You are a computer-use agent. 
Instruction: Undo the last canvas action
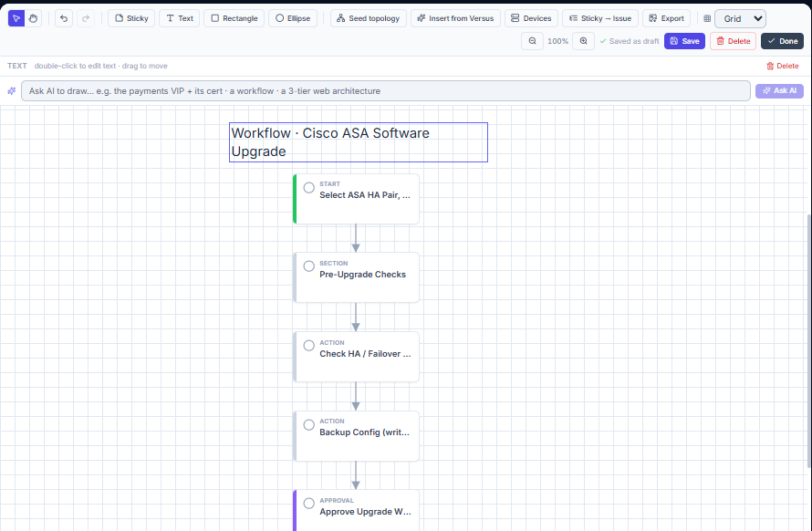pos(64,18)
